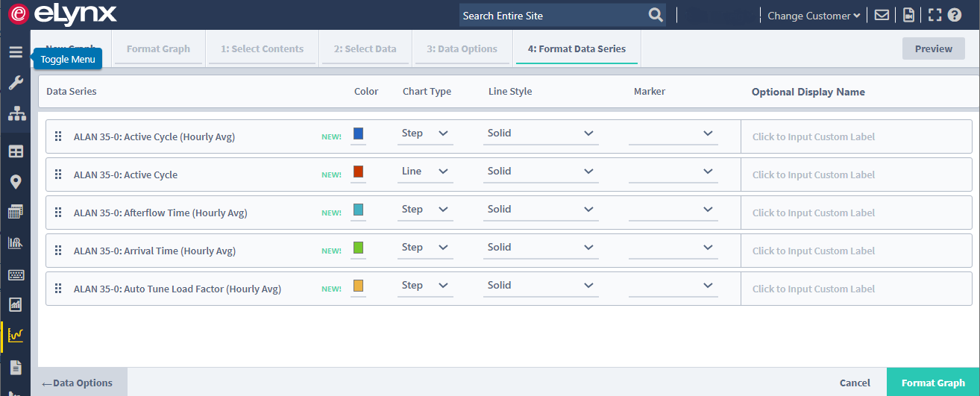Click the Search Entire Site field

click(x=553, y=15)
